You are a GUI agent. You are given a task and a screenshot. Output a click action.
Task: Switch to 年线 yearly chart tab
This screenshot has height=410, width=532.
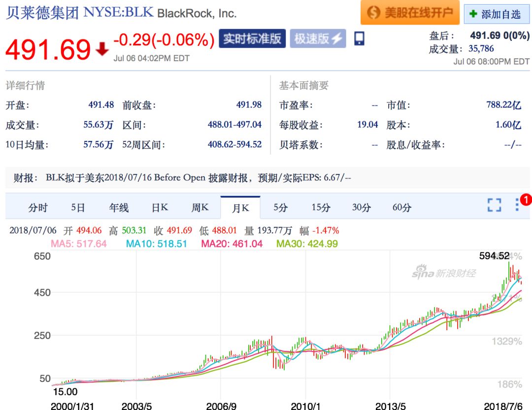pyautogui.click(x=119, y=207)
